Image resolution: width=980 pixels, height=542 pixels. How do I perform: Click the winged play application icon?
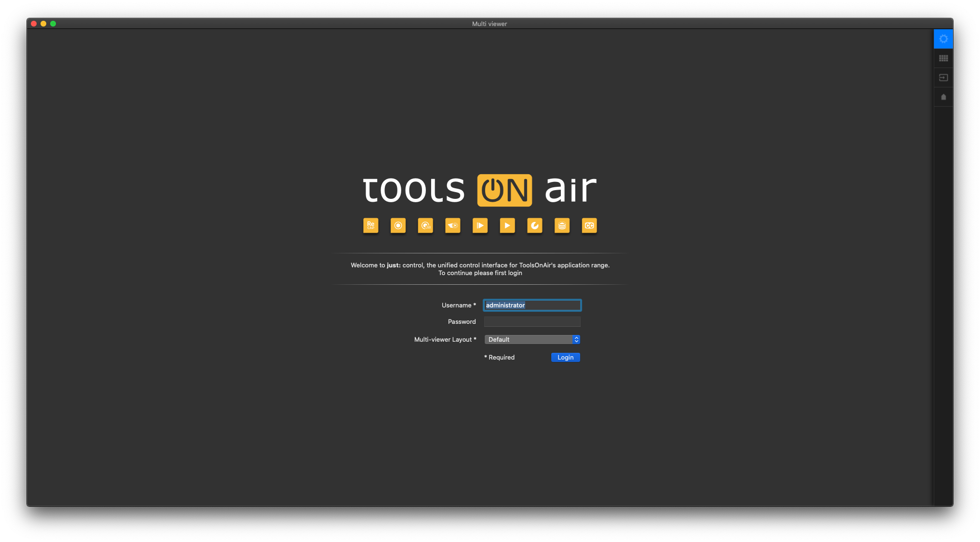click(x=452, y=225)
